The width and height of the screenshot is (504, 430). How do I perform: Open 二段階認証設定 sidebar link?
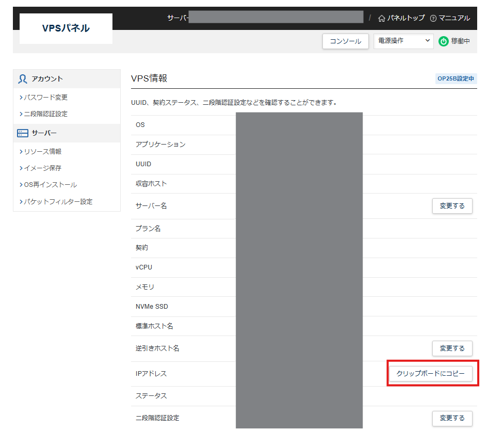point(45,114)
